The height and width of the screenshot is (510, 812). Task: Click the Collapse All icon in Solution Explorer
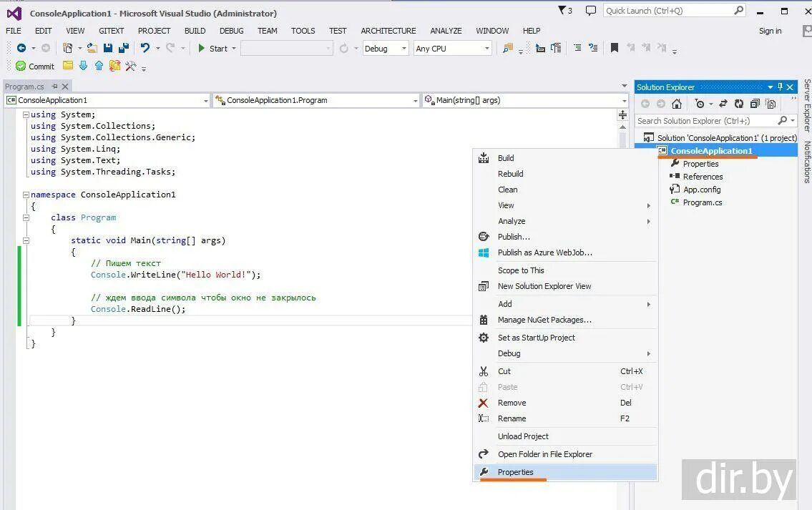click(755, 104)
